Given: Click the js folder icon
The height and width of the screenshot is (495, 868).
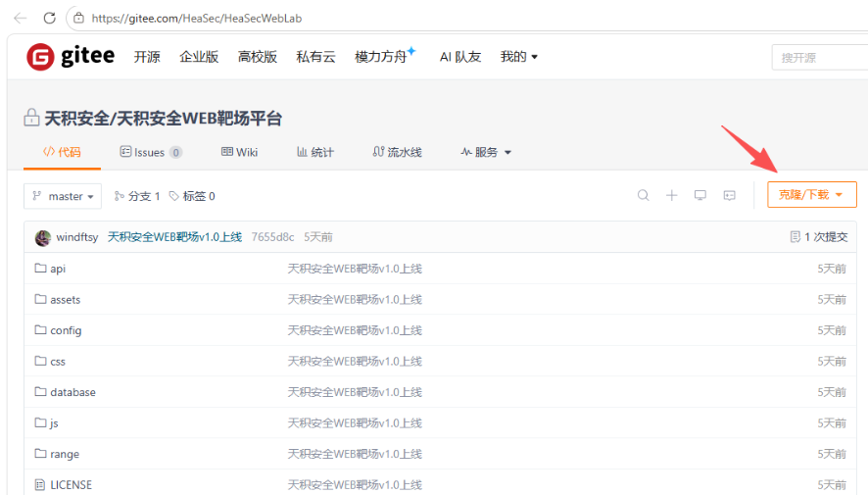Looking at the screenshot, I should pyautogui.click(x=40, y=422).
